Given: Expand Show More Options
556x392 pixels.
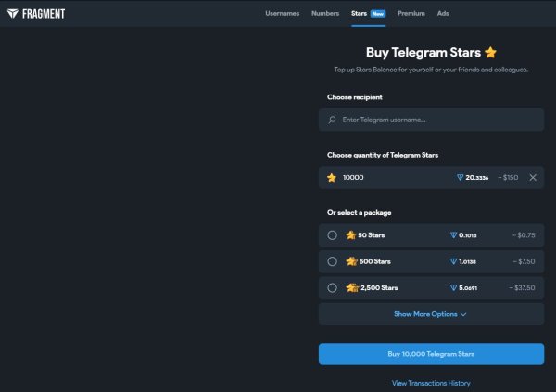Looking at the screenshot, I should (430, 314).
